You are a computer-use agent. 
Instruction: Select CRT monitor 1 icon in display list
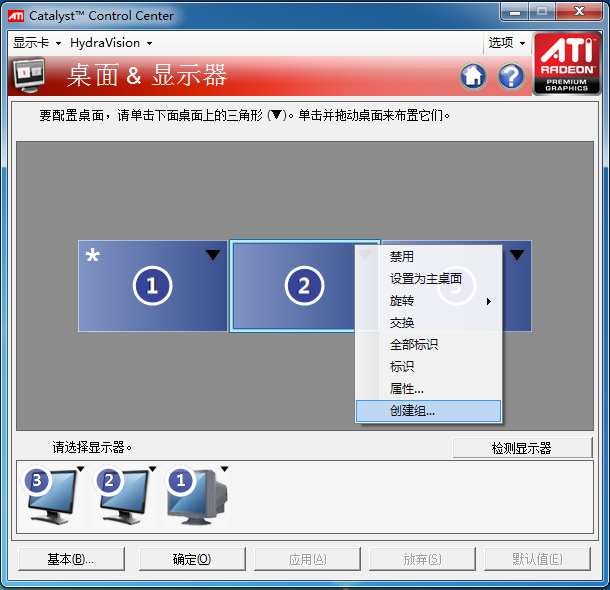coord(196,495)
